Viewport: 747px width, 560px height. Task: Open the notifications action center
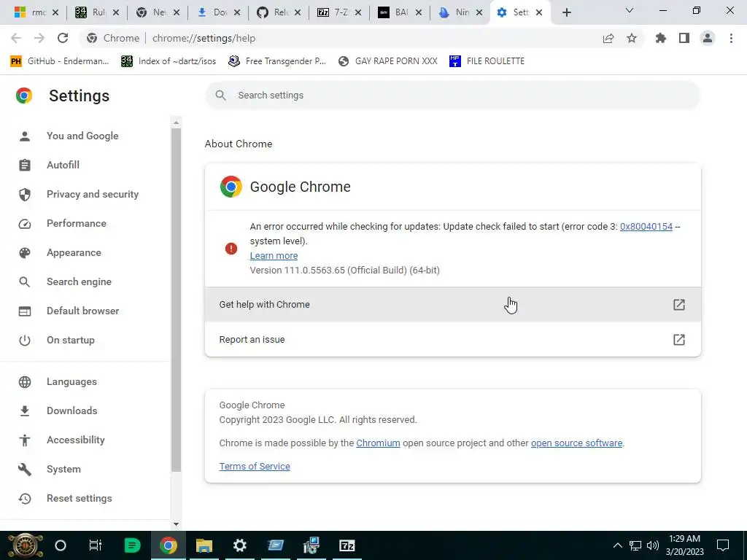pyautogui.click(x=723, y=545)
